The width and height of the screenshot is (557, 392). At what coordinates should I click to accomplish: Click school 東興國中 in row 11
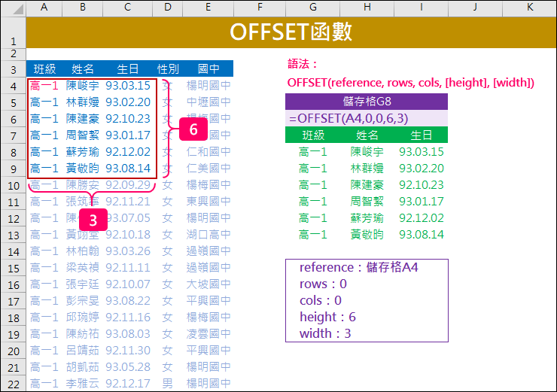point(208,202)
